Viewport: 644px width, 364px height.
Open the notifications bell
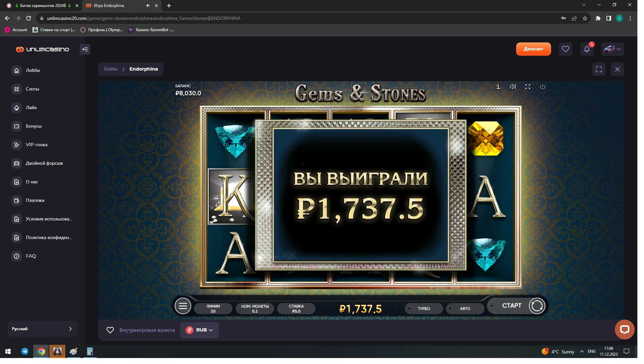(587, 49)
